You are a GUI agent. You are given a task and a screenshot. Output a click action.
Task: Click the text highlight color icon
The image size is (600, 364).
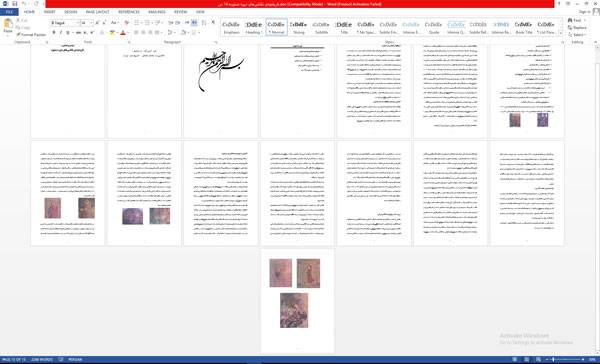pyautogui.click(x=112, y=33)
